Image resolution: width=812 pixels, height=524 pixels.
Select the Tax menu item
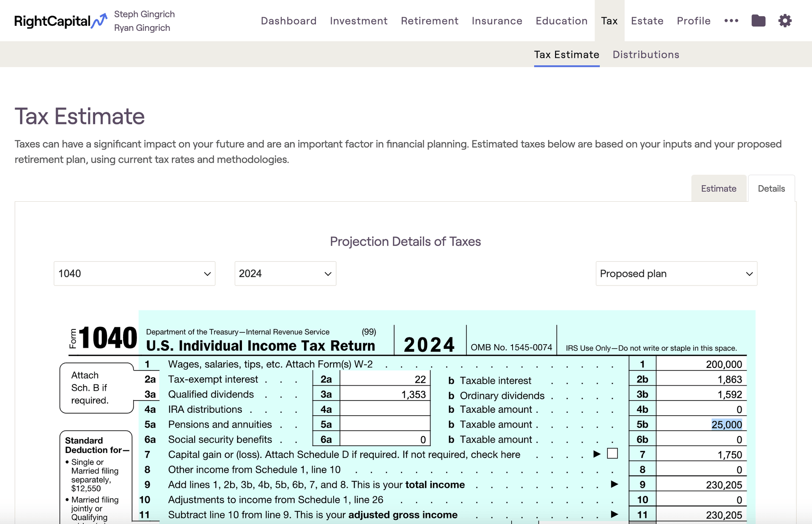[x=609, y=21]
